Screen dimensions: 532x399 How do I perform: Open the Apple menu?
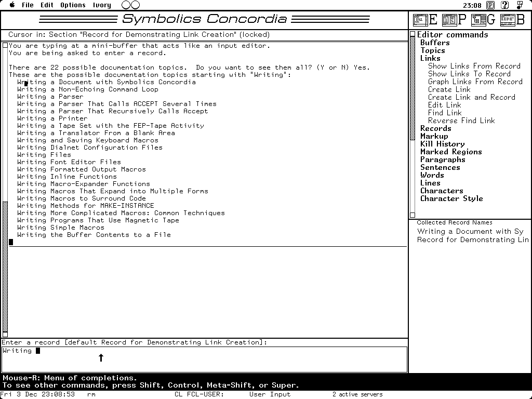[x=12, y=5]
